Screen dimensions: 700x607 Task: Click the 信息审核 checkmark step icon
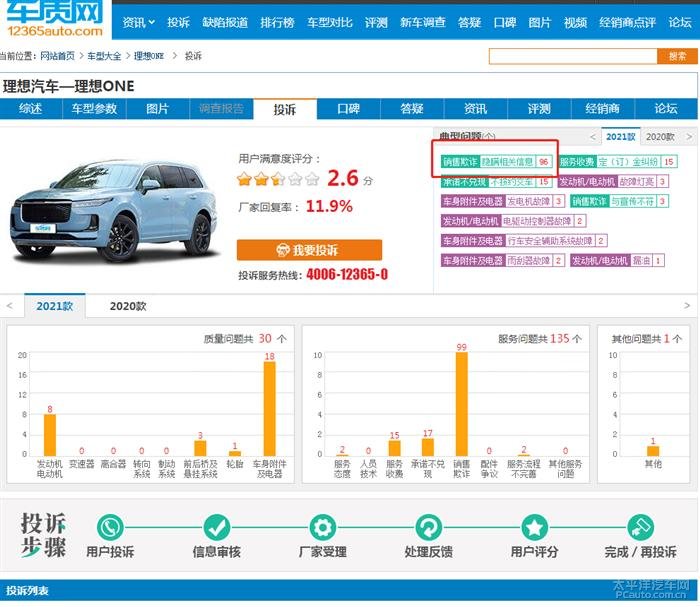[217, 528]
